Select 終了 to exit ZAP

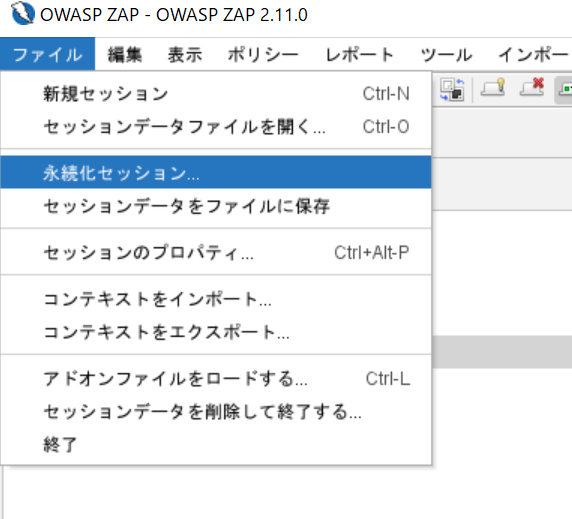216,444
